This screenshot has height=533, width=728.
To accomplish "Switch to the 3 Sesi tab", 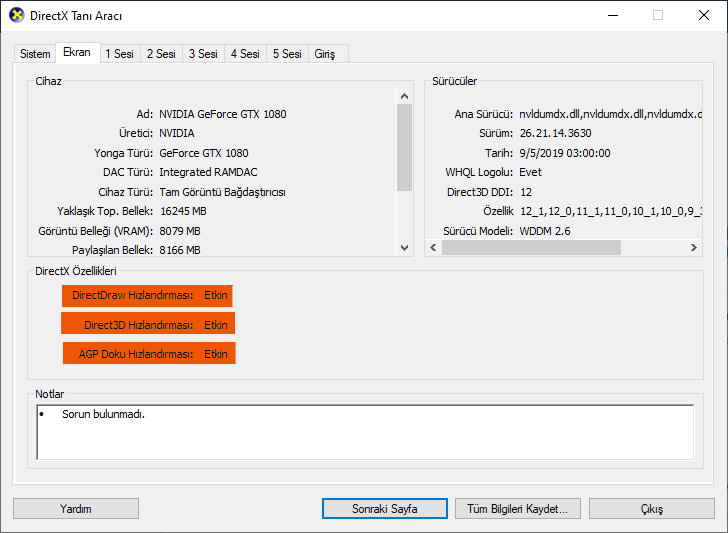I will pyautogui.click(x=203, y=54).
